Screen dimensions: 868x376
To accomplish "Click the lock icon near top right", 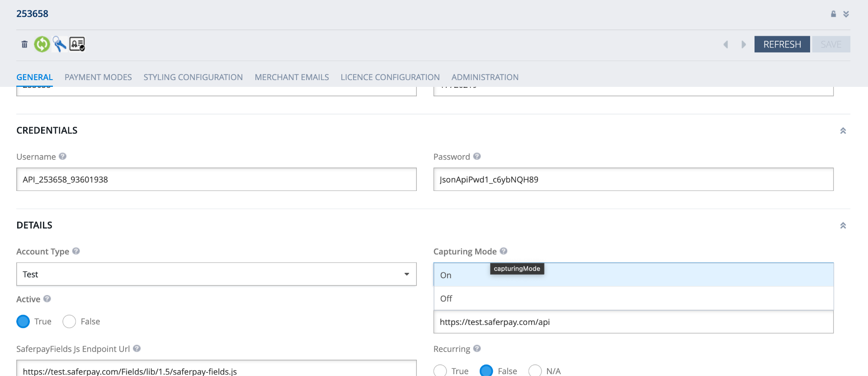I will pos(833,14).
